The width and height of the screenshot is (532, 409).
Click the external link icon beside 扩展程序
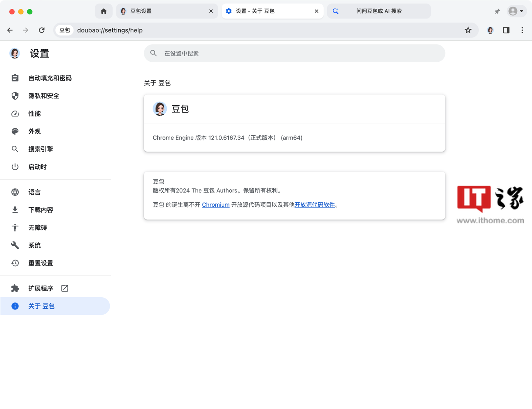click(x=65, y=288)
